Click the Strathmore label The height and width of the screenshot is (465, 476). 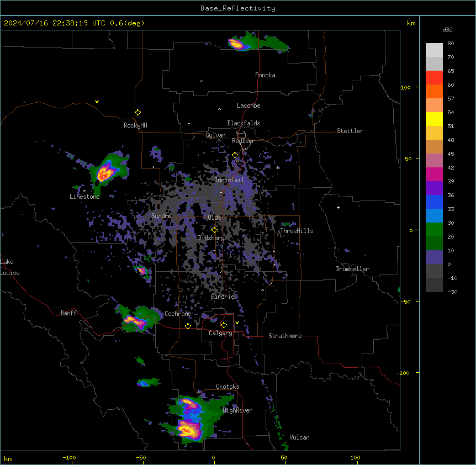coord(285,336)
